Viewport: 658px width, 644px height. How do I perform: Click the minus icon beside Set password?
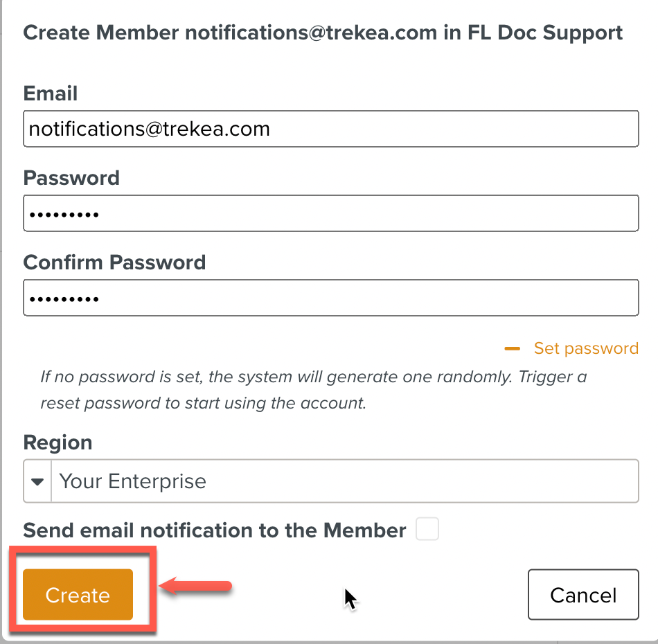[512, 348]
